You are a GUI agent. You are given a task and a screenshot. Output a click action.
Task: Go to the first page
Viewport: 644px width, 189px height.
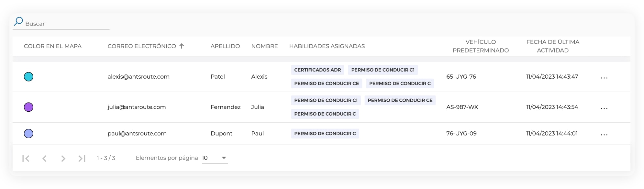tap(26, 158)
